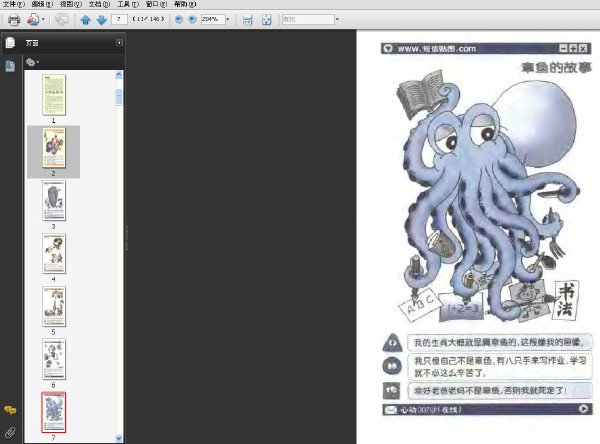Viewport: 600px width, 444px height.
Task: Click the 书法 sign in the illustration
Action: click(x=566, y=300)
